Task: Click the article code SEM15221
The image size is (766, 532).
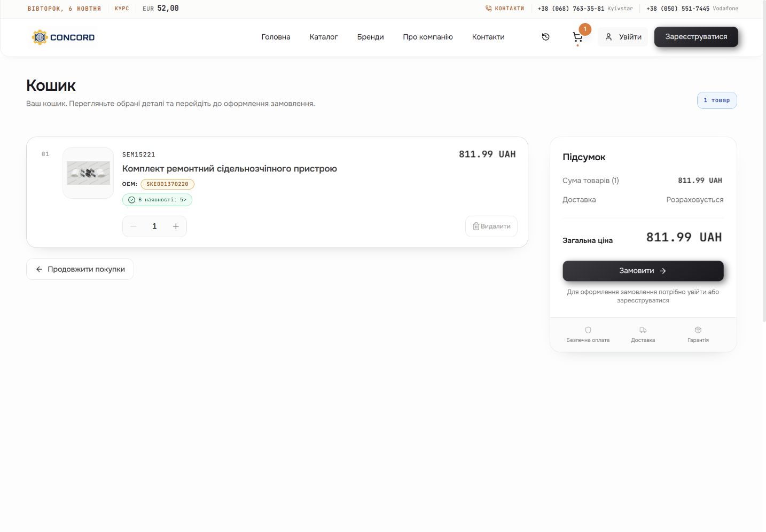Action: pyautogui.click(x=139, y=155)
